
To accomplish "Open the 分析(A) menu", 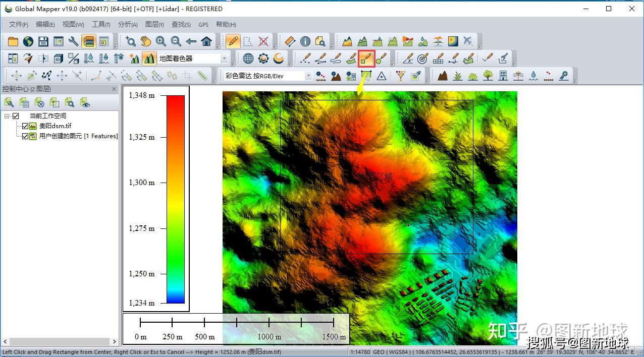I will (128, 24).
